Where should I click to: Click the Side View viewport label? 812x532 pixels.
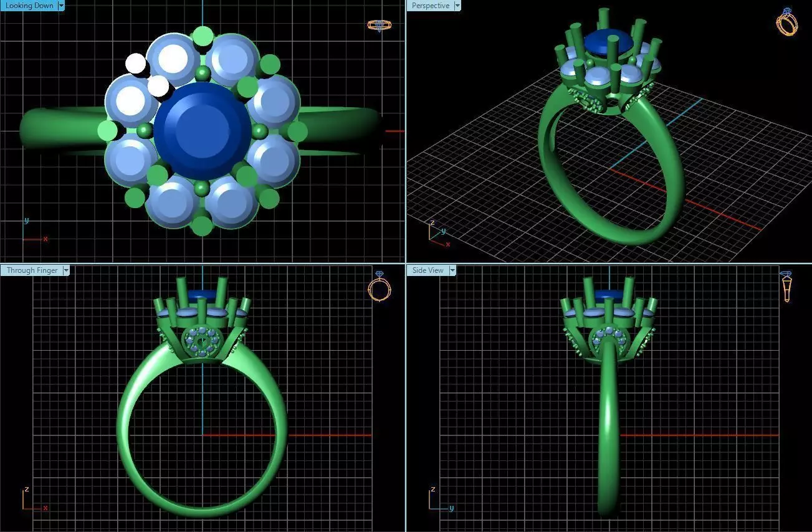(x=427, y=270)
